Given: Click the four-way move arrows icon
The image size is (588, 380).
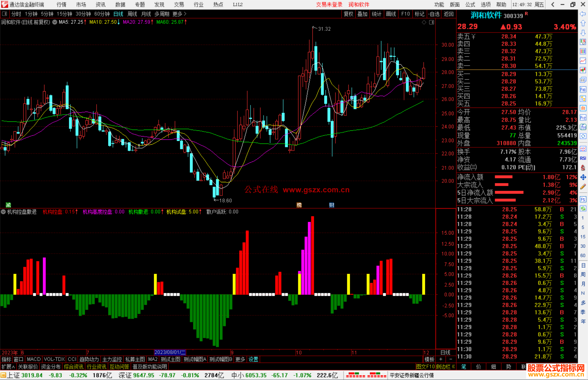Looking at the screenshot, I should point(583,177).
